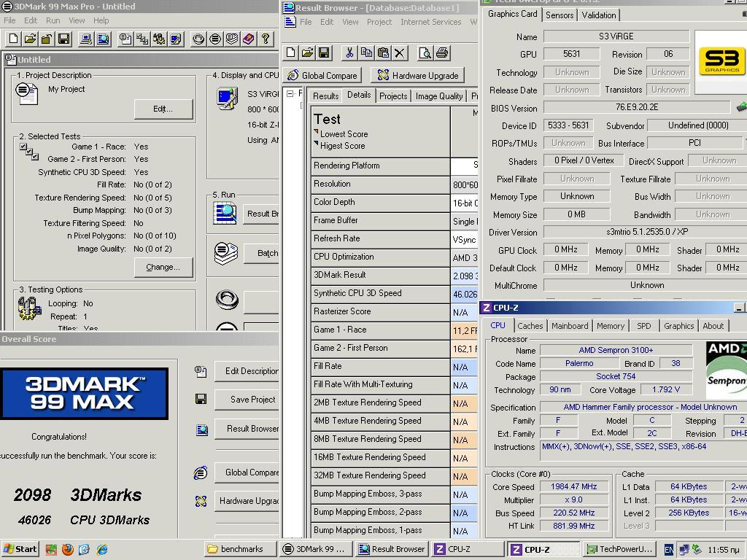This screenshot has height=560, width=747.
Task: Click Batch button in the Run section
Action: [262, 253]
